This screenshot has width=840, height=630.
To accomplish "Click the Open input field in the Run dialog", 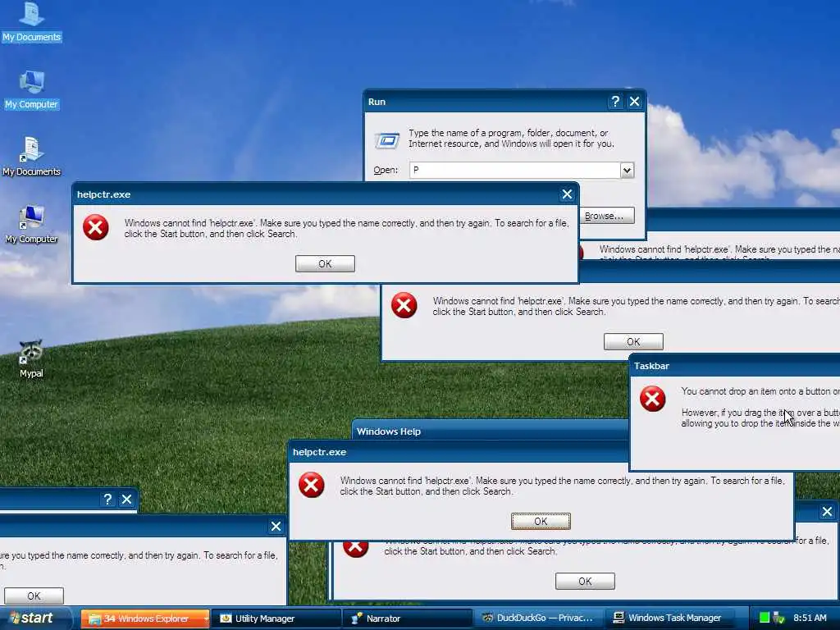I will [515, 171].
